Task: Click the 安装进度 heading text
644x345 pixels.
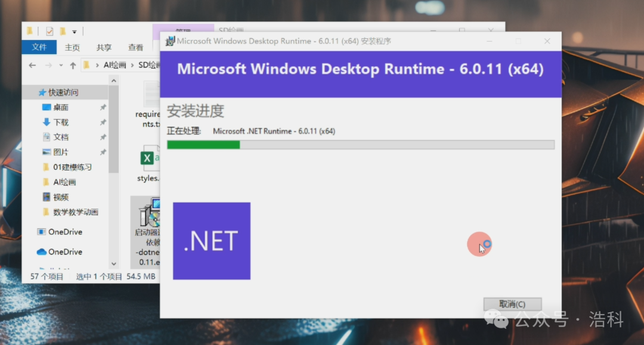Action: point(196,111)
